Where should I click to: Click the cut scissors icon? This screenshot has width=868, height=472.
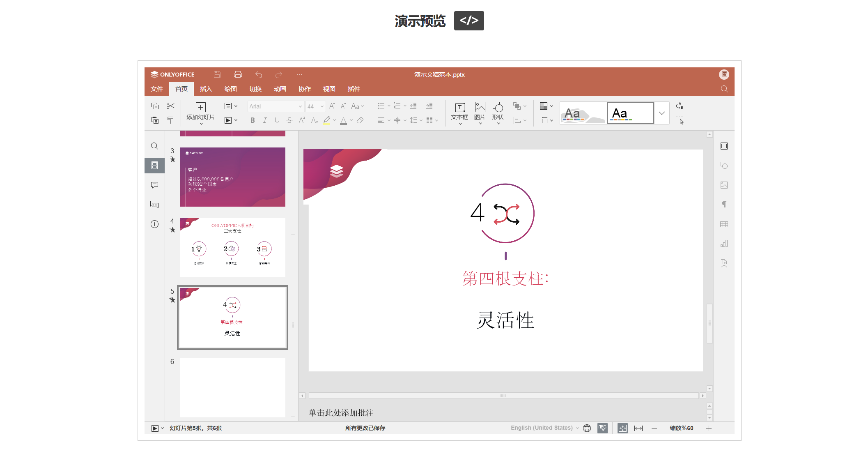coord(170,106)
